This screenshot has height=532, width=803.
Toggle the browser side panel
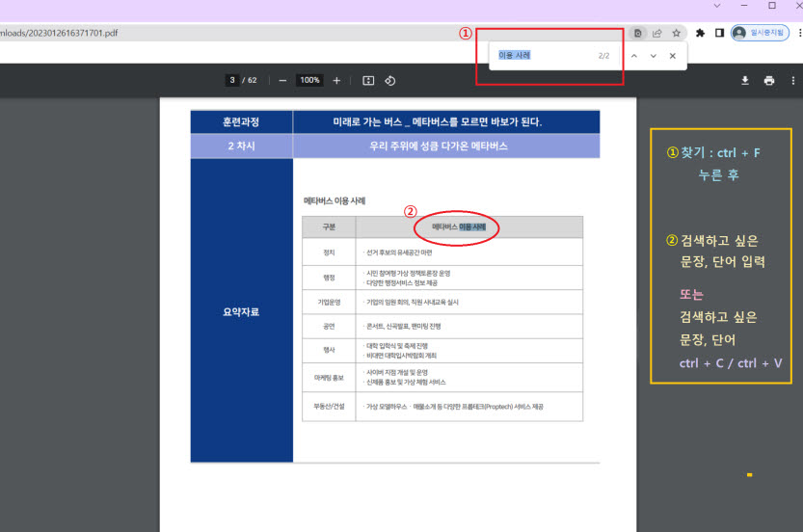[x=719, y=33]
